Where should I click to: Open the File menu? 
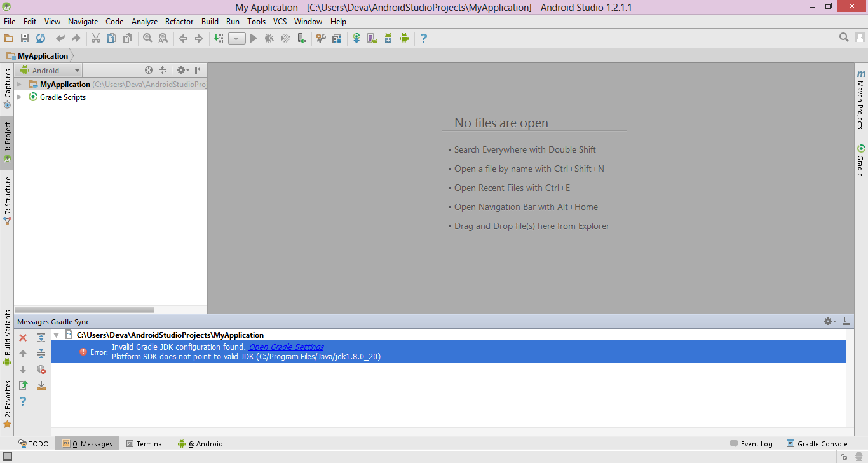coord(10,22)
